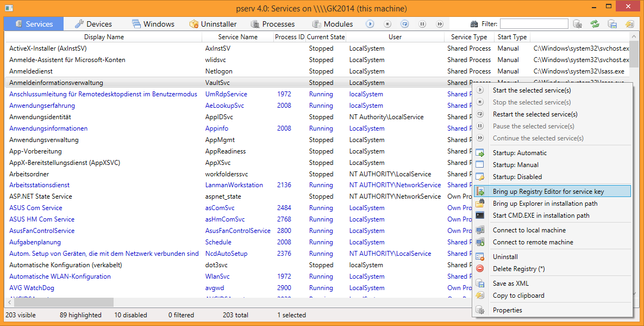Select 'Startup: Disabled' from context menu
Image resolution: width=644 pixels, height=326 pixels.
point(517,177)
